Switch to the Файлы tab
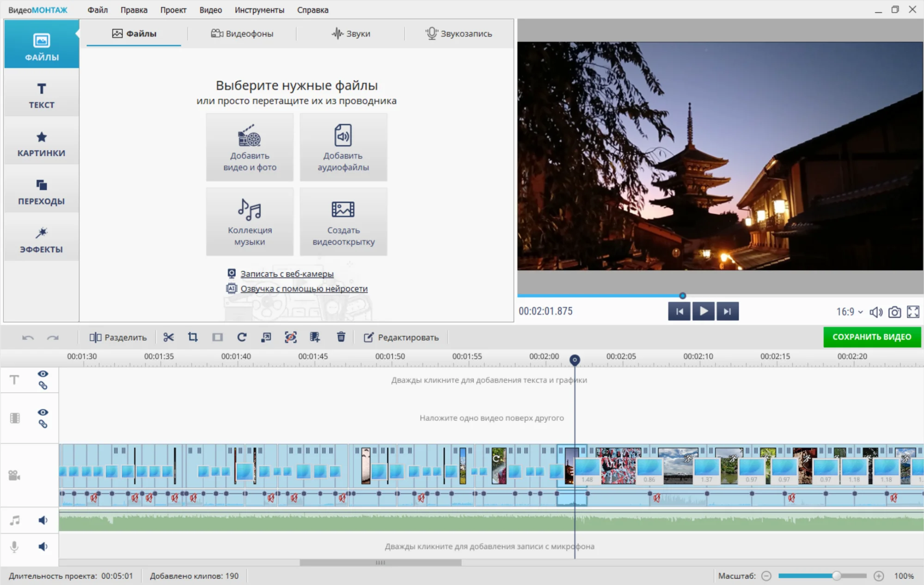 [134, 33]
